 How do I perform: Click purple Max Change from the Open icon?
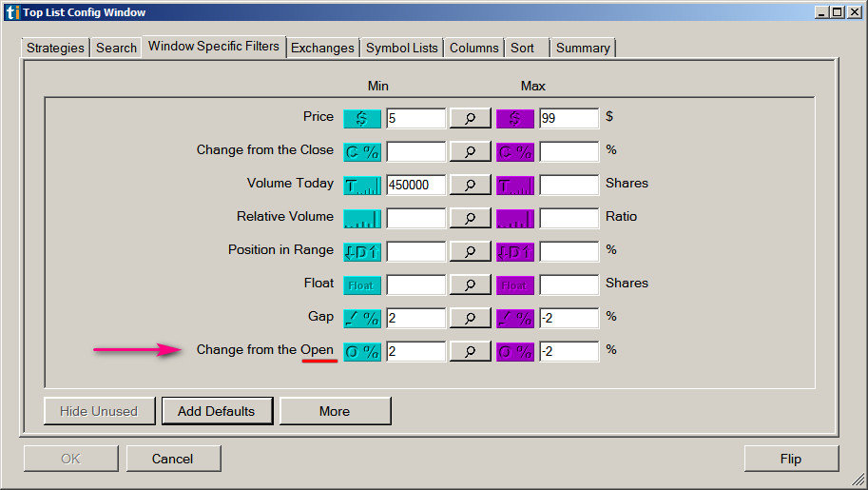(x=515, y=351)
